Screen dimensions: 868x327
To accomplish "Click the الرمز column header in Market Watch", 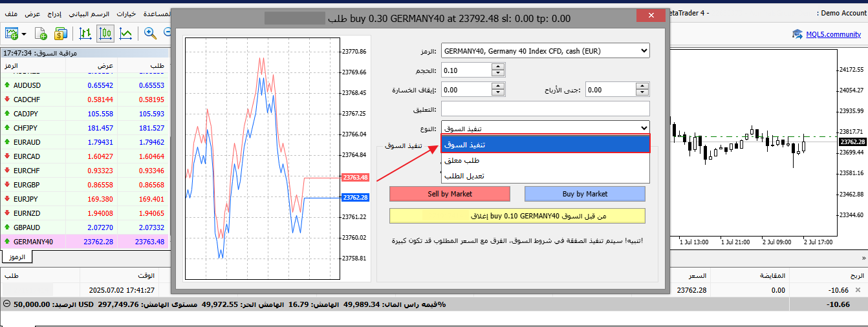I will point(33,67).
